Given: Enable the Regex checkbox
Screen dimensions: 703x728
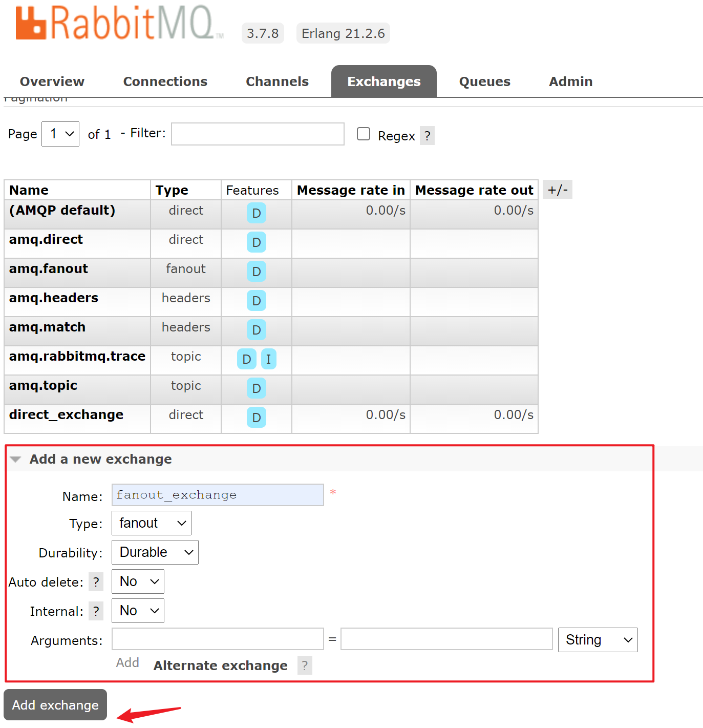Looking at the screenshot, I should tap(364, 134).
